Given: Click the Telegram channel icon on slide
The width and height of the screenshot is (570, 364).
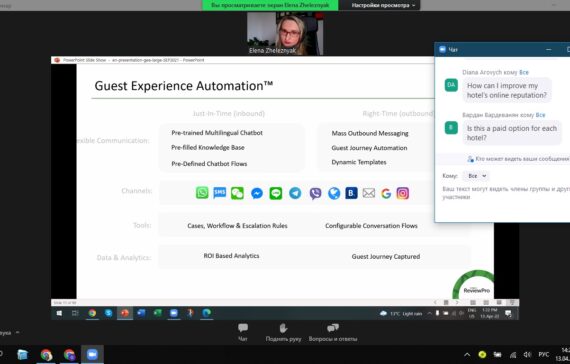Looking at the screenshot, I should [295, 193].
